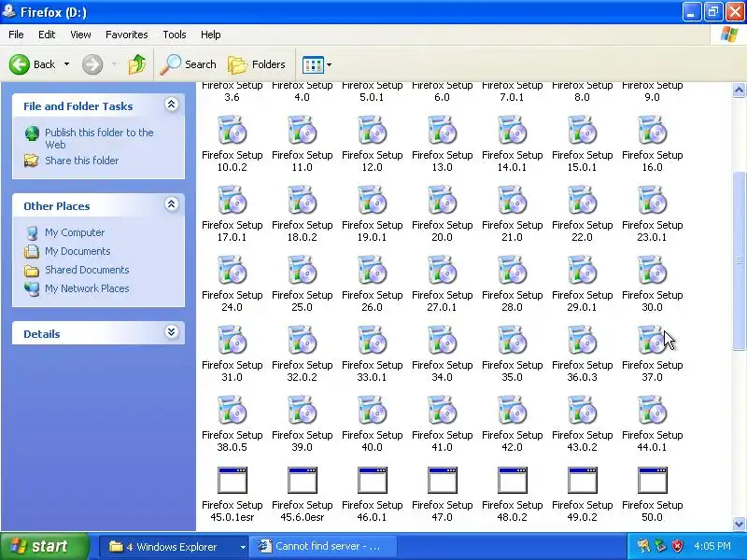Image resolution: width=747 pixels, height=560 pixels.
Task: Click the Firefox Setup 27.0.1 file name
Action: pos(442,301)
